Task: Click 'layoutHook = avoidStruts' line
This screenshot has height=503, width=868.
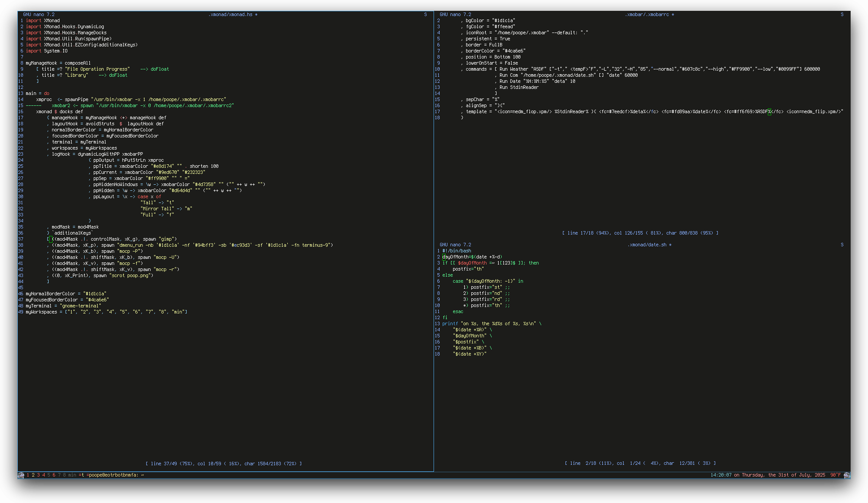Action: pyautogui.click(x=105, y=124)
